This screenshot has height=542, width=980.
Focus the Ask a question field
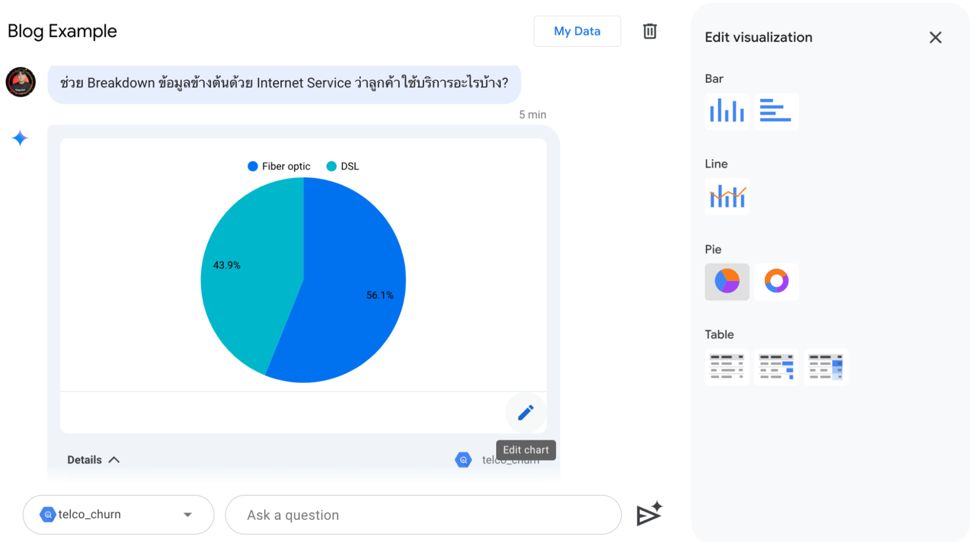point(423,515)
